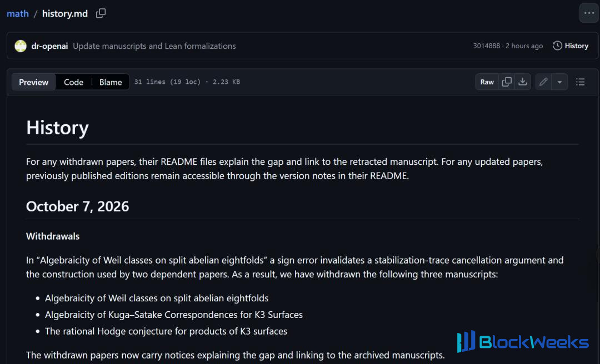Expand more edit options dropdown
The image size is (600, 364).
click(x=559, y=82)
